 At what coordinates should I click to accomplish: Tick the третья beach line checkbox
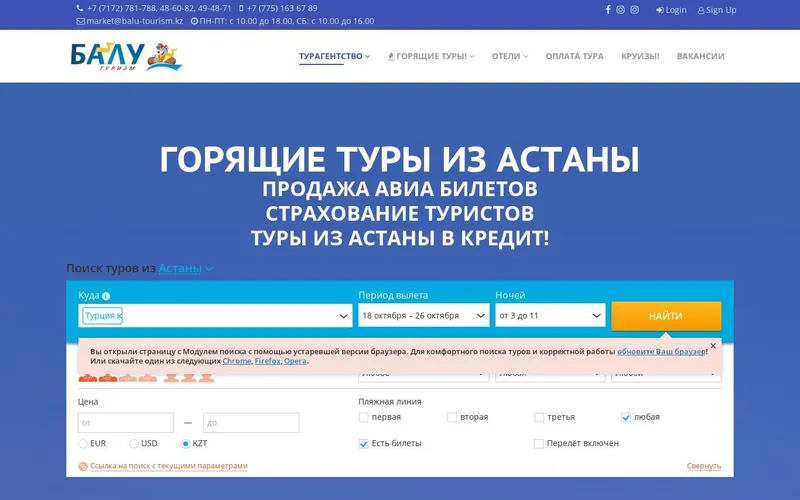(x=539, y=417)
